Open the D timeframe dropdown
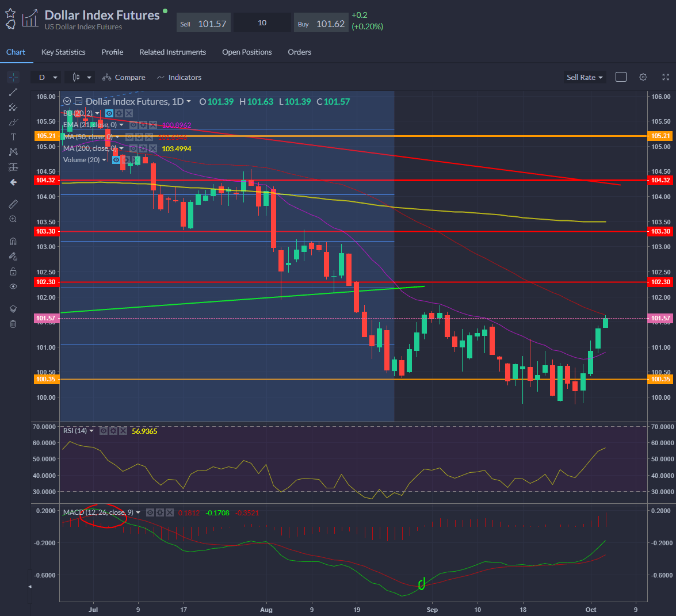 45,77
